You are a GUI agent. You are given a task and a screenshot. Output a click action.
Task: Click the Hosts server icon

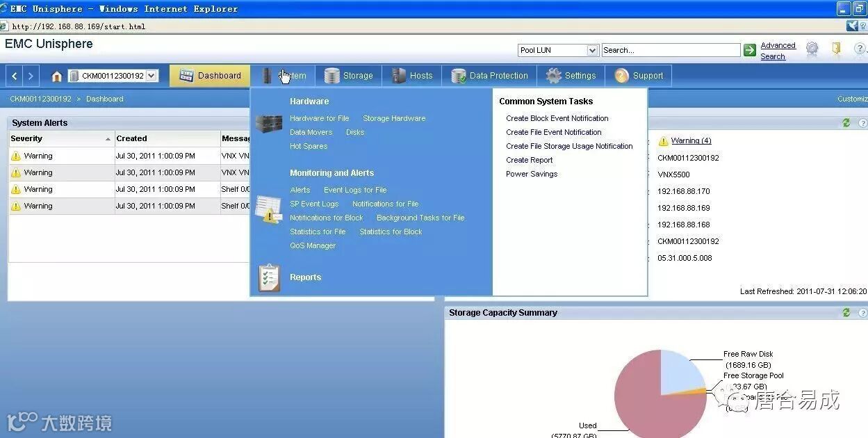(398, 76)
